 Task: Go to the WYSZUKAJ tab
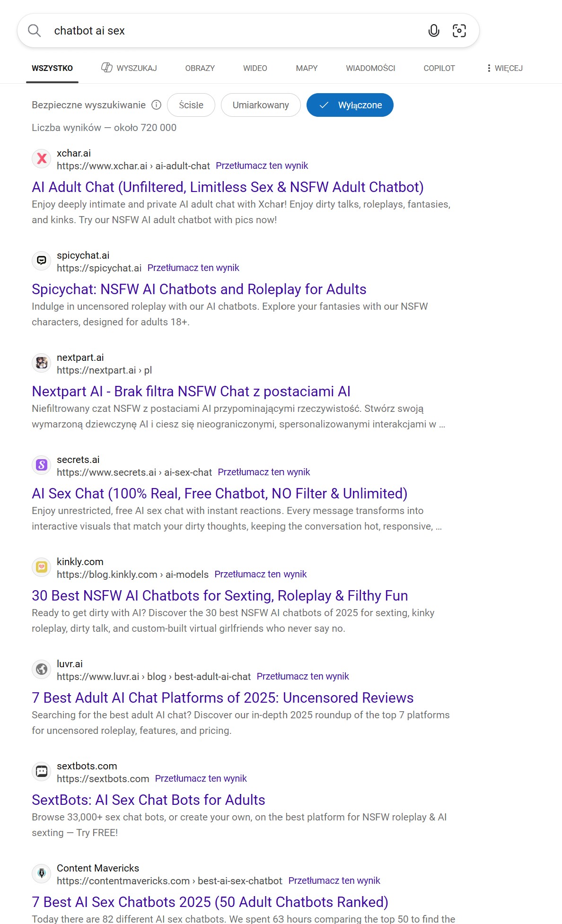point(129,68)
